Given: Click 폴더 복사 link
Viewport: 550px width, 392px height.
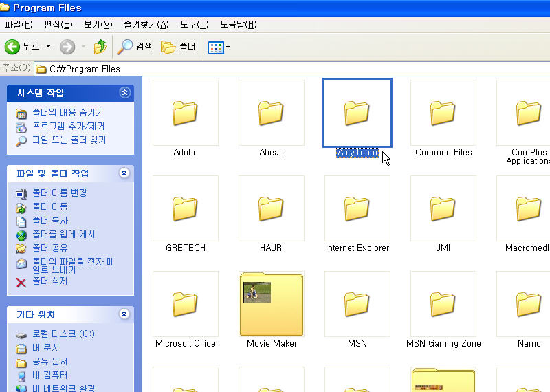Looking at the screenshot, I should (50, 220).
